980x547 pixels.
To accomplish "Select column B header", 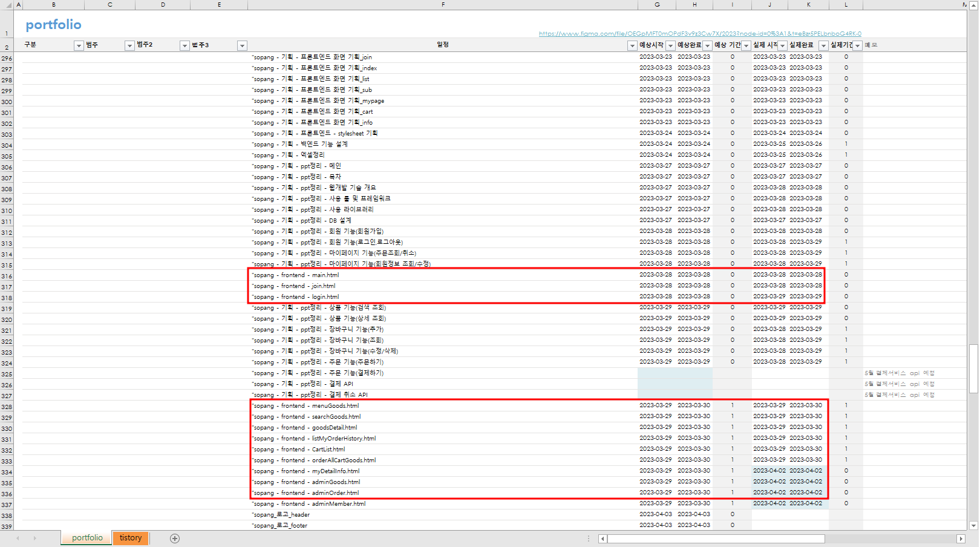I will 53,5.
